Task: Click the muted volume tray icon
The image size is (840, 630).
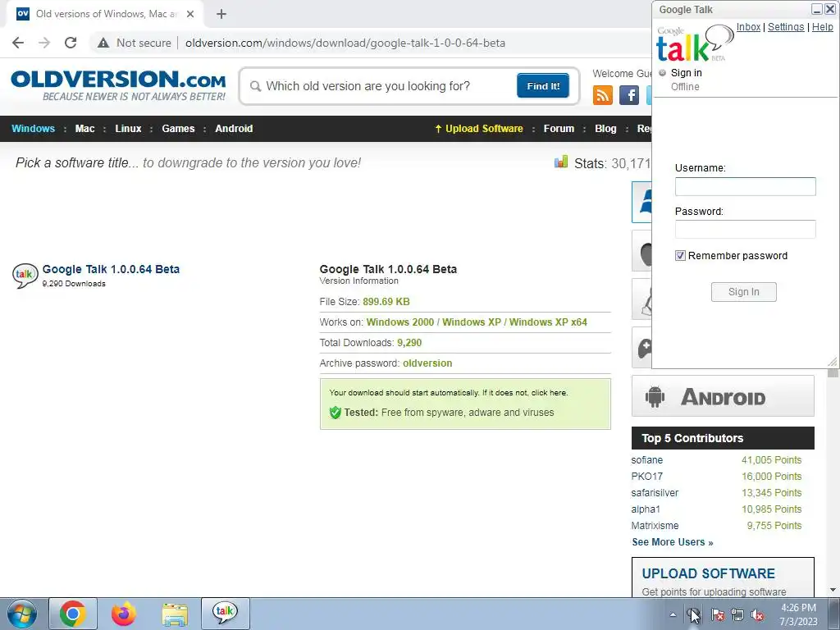Action: tap(757, 615)
